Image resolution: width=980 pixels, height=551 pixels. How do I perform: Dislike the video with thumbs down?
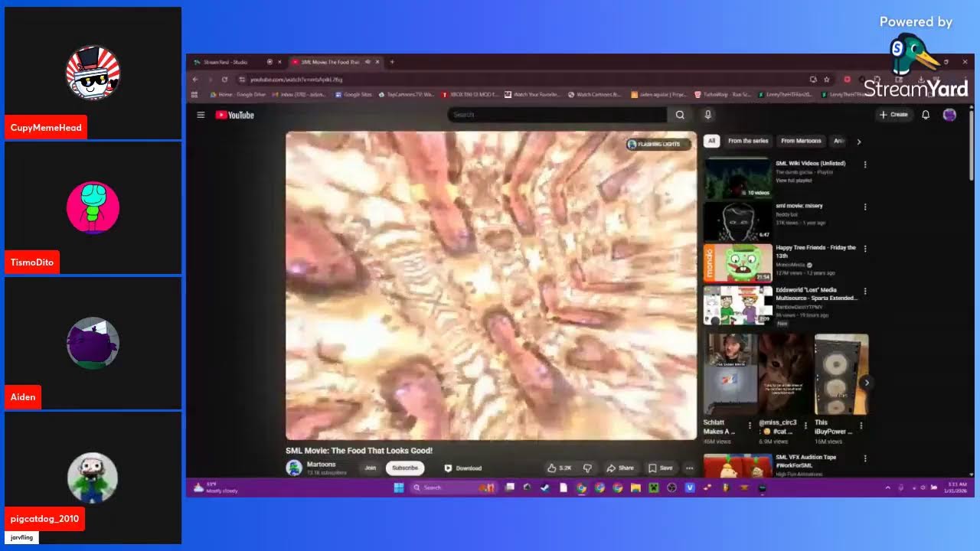[x=588, y=468]
